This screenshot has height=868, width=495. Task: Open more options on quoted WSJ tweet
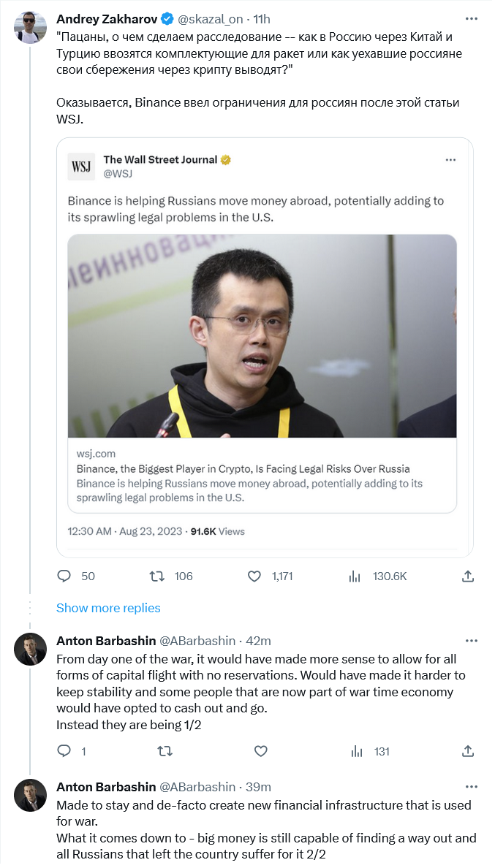coord(451,159)
